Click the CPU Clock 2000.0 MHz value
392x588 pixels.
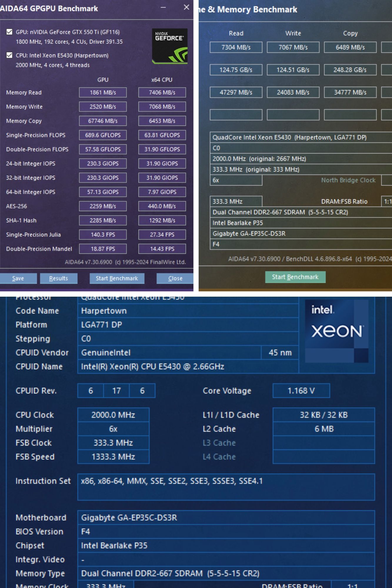(x=113, y=415)
